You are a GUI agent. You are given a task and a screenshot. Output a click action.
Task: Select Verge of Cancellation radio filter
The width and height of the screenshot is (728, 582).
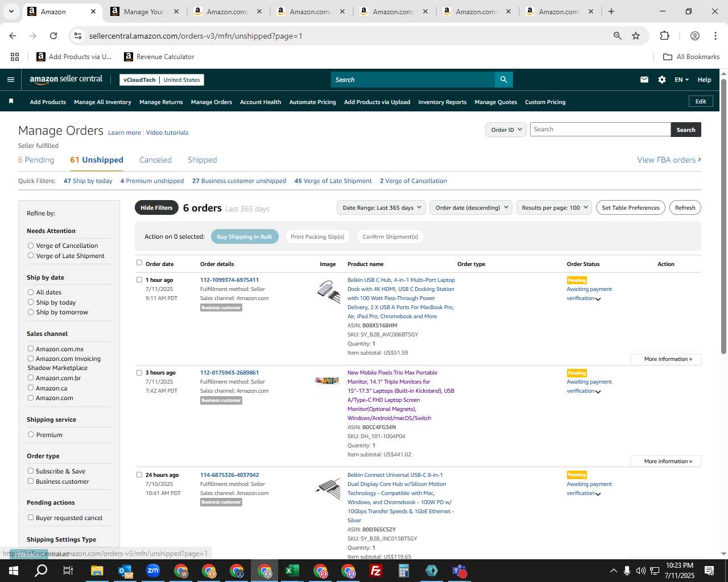[x=31, y=246]
